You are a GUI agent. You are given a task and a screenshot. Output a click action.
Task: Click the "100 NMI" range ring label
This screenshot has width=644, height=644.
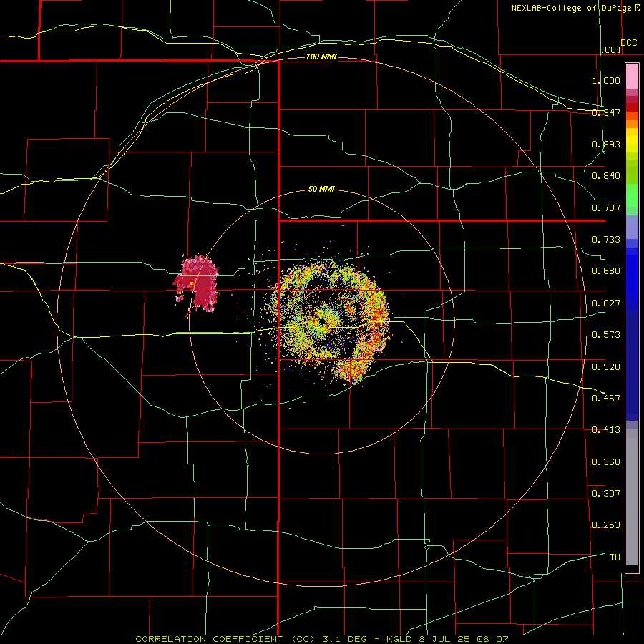click(321, 57)
